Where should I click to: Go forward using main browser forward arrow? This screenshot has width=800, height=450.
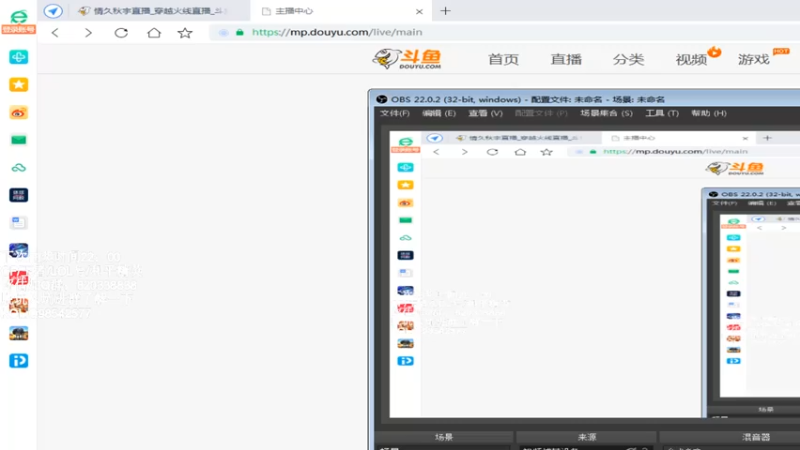click(88, 33)
